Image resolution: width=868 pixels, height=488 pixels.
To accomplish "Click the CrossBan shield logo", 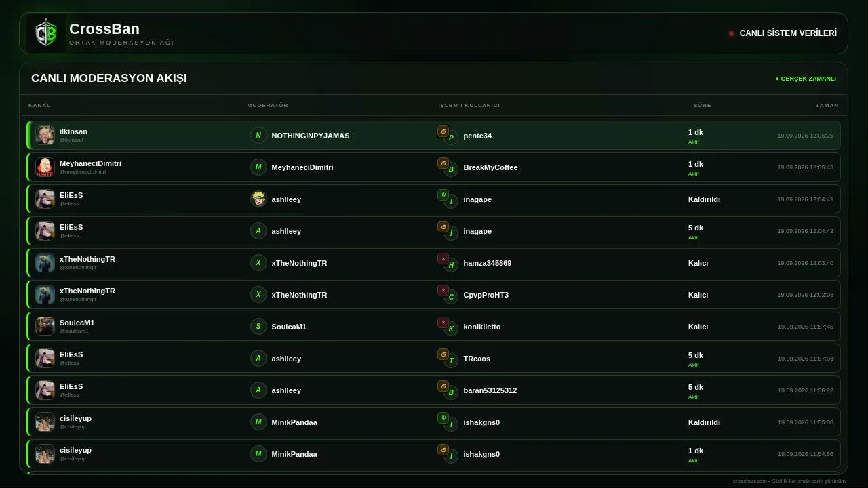I will click(46, 33).
